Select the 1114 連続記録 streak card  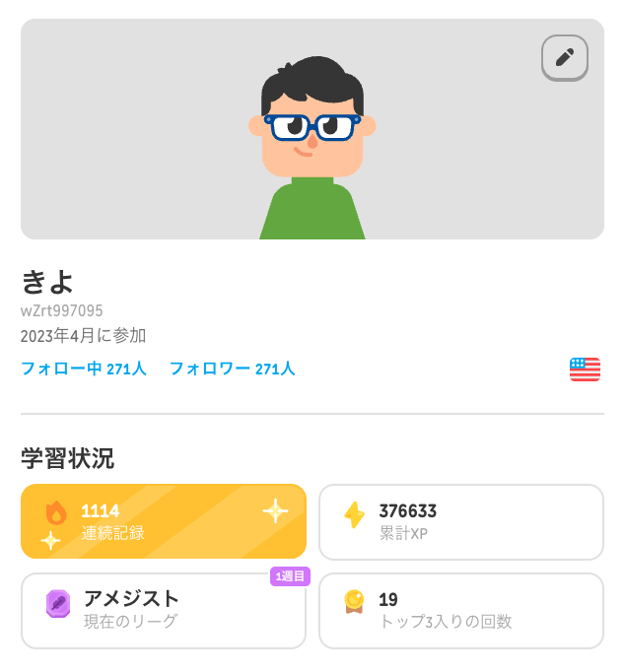click(x=164, y=521)
